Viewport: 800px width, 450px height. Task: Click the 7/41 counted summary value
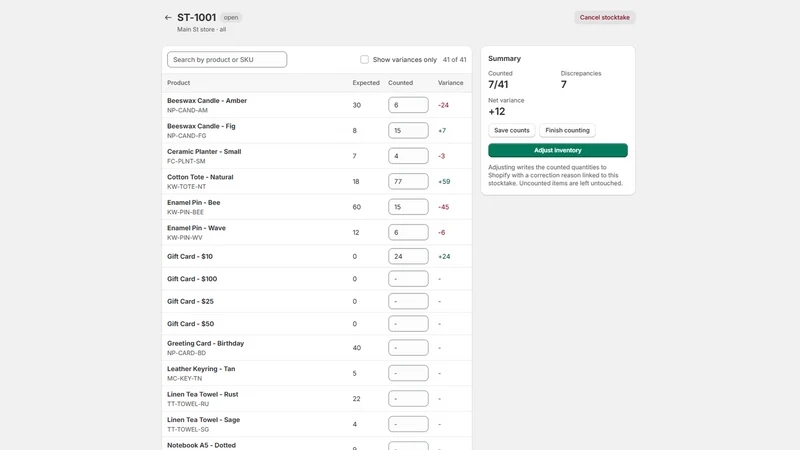click(x=498, y=85)
